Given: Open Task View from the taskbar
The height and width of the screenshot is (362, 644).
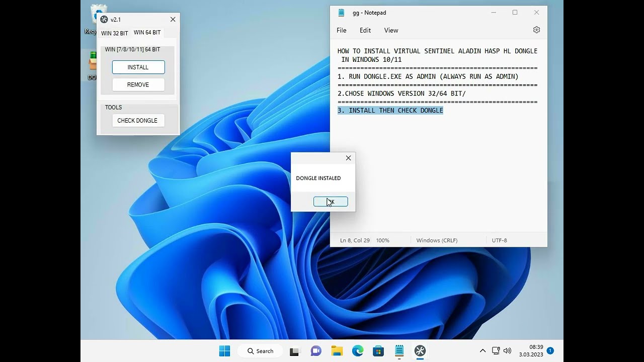Looking at the screenshot, I should 294,351.
